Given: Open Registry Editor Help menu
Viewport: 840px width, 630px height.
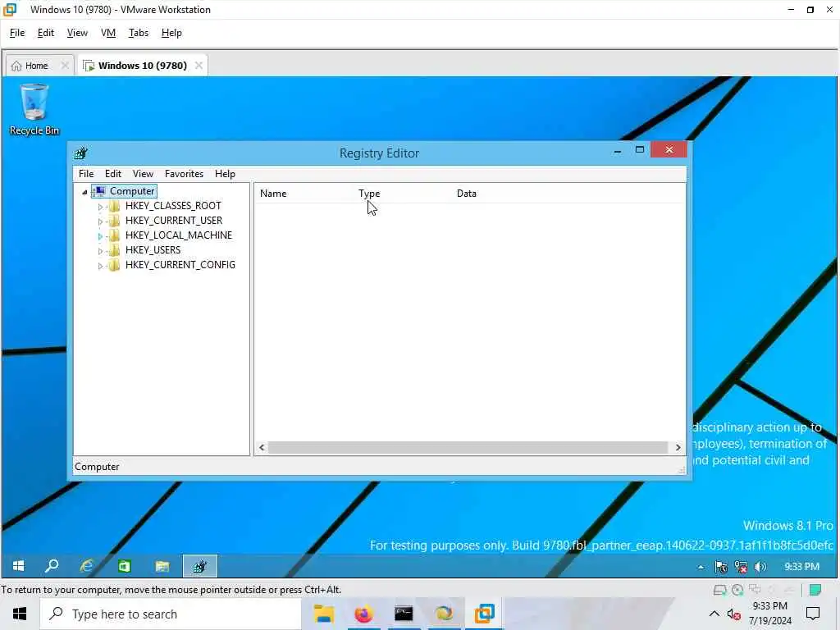Looking at the screenshot, I should (x=225, y=174).
